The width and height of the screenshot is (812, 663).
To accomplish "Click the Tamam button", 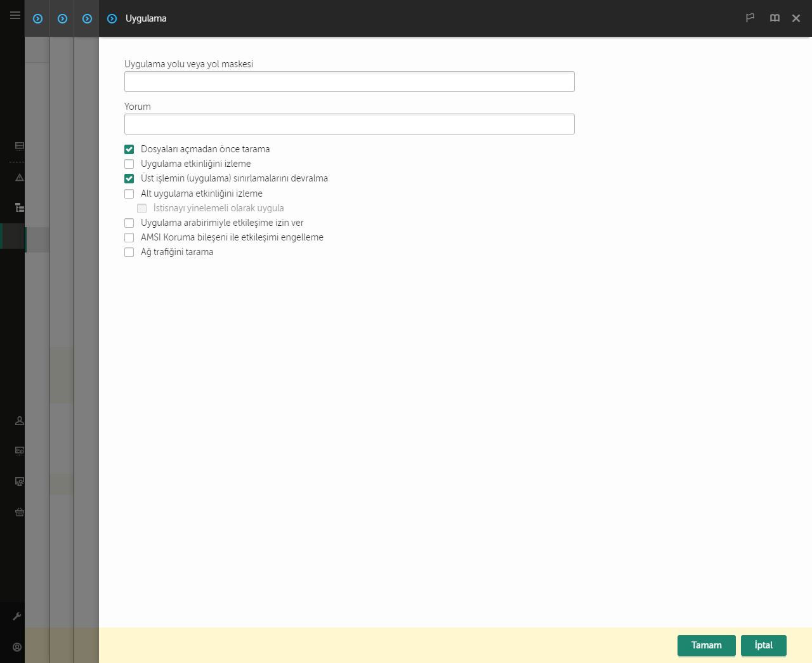I will pyautogui.click(x=707, y=645).
